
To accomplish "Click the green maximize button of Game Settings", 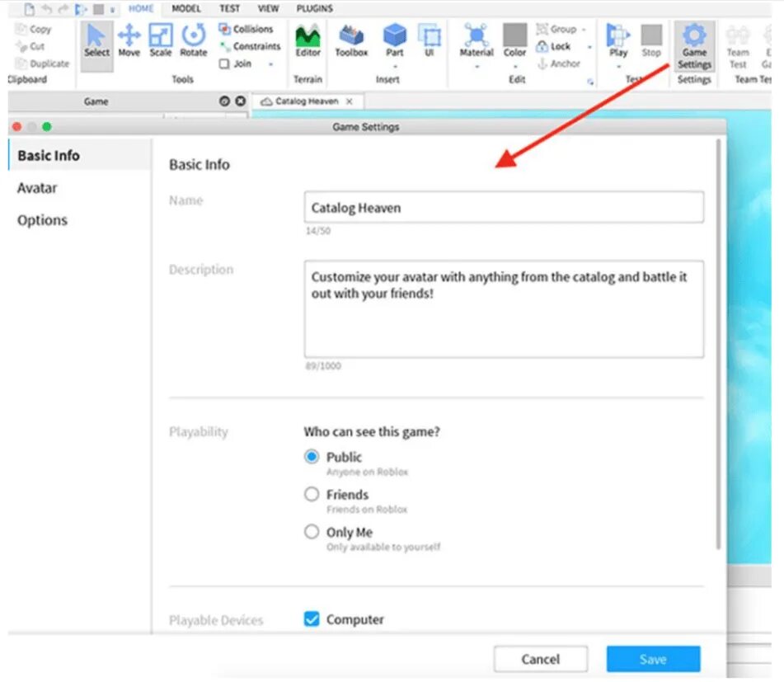I will (x=47, y=126).
